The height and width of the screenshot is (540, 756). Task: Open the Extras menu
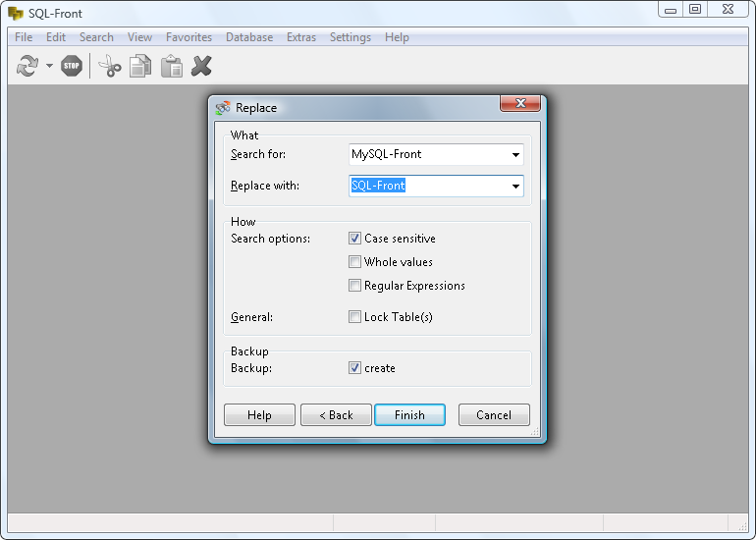point(301,37)
